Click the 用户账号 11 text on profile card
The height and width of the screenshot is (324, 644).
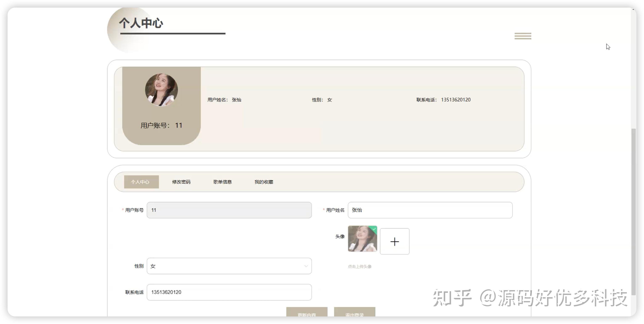coord(161,125)
